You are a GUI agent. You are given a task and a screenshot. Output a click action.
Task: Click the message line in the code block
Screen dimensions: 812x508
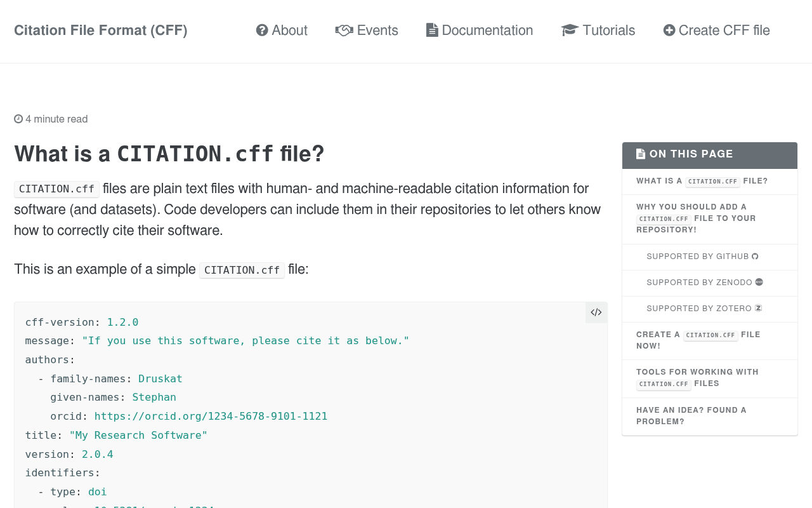217,341
